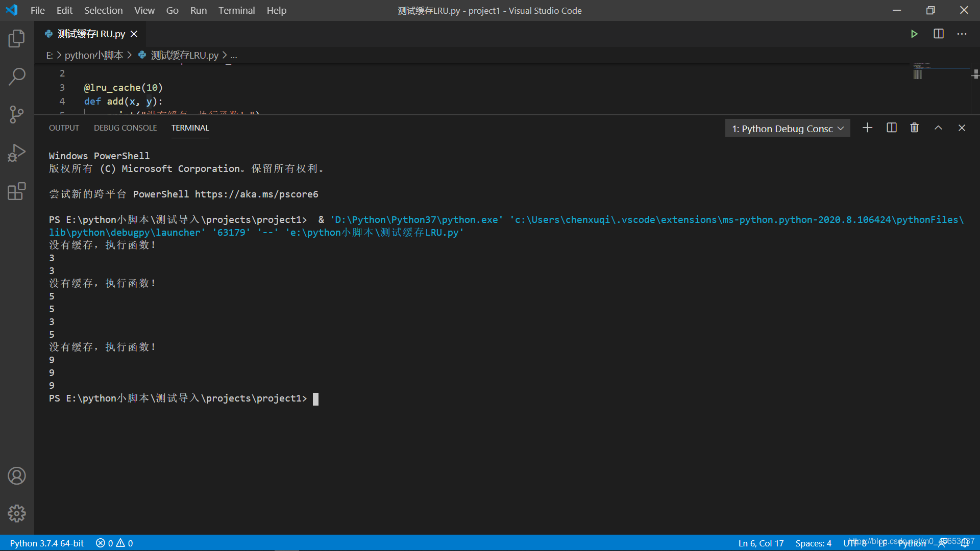Open the Source Control view

coord(17,115)
